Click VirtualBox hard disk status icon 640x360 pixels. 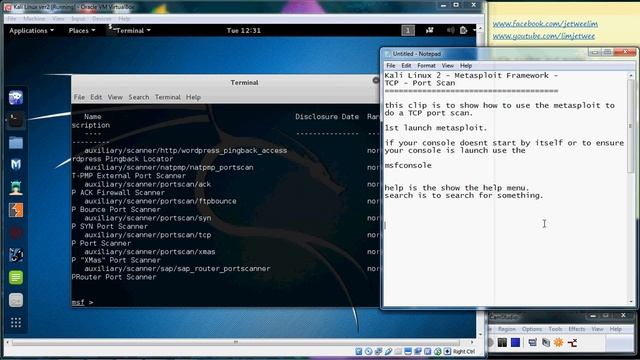click(359, 351)
